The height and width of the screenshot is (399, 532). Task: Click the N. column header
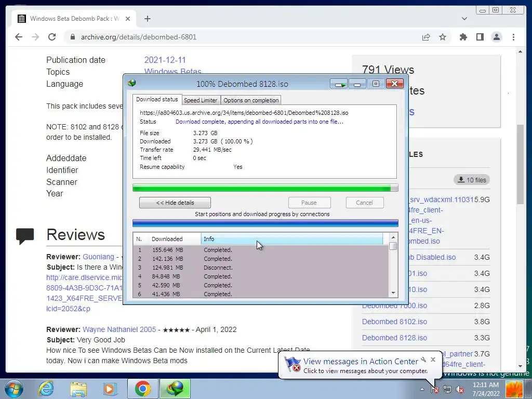point(141,239)
